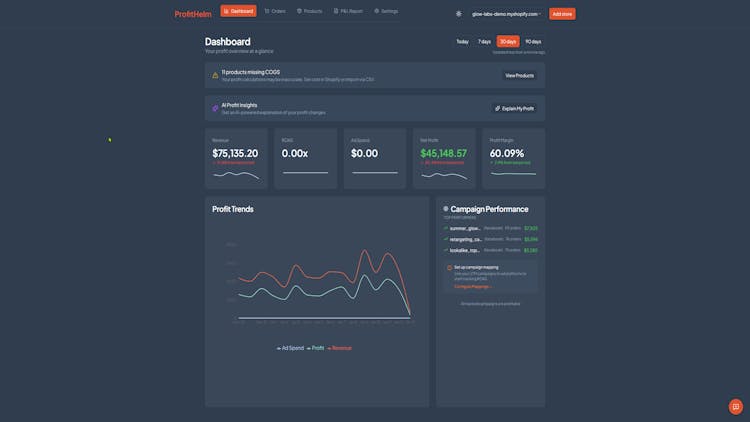The width and height of the screenshot is (750, 422).
Task: Click the ProfitHelm logo
Action: [193, 14]
